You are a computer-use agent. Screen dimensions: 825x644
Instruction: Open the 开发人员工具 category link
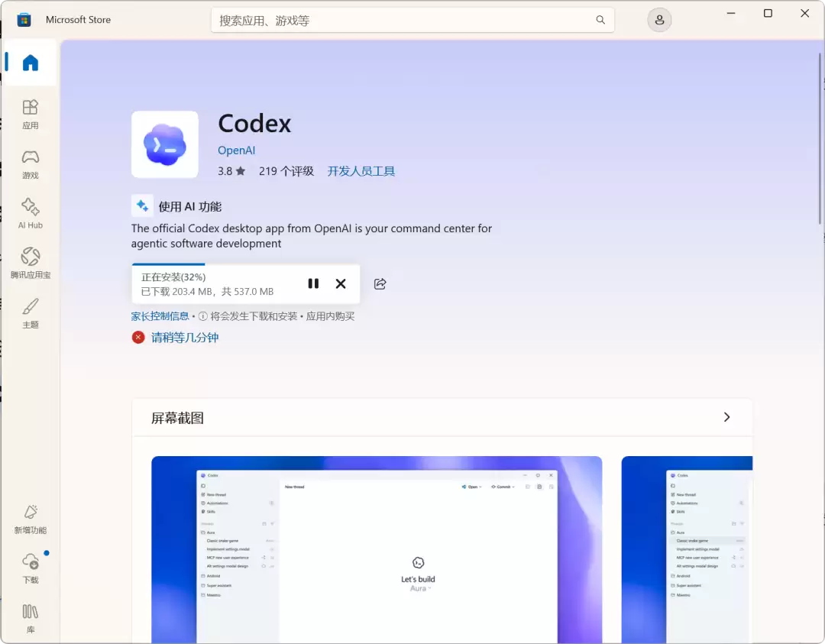(361, 171)
